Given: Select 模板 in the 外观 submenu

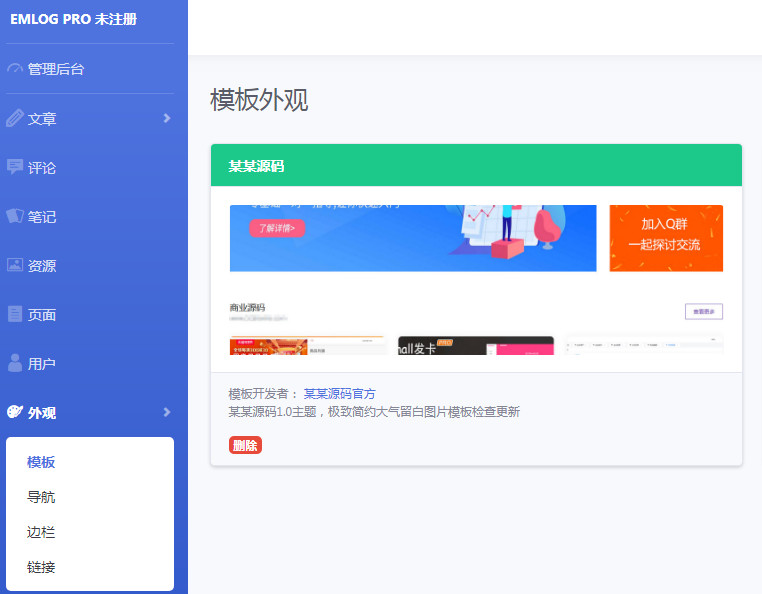Looking at the screenshot, I should [x=41, y=462].
